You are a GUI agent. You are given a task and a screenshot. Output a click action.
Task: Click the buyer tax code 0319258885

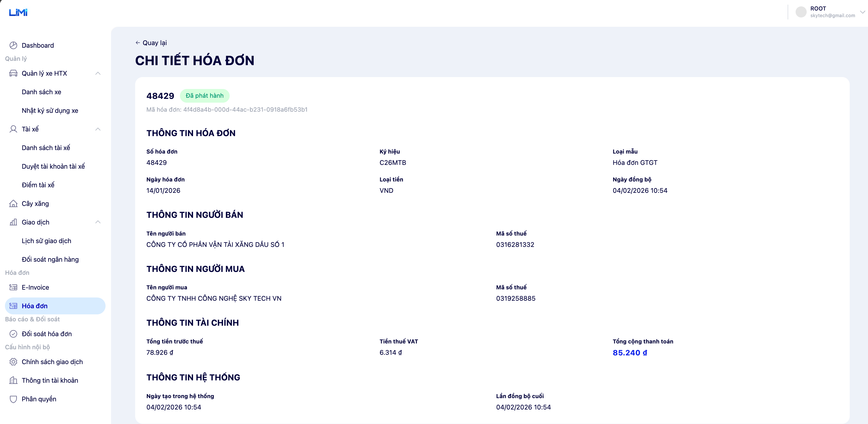pyautogui.click(x=516, y=299)
